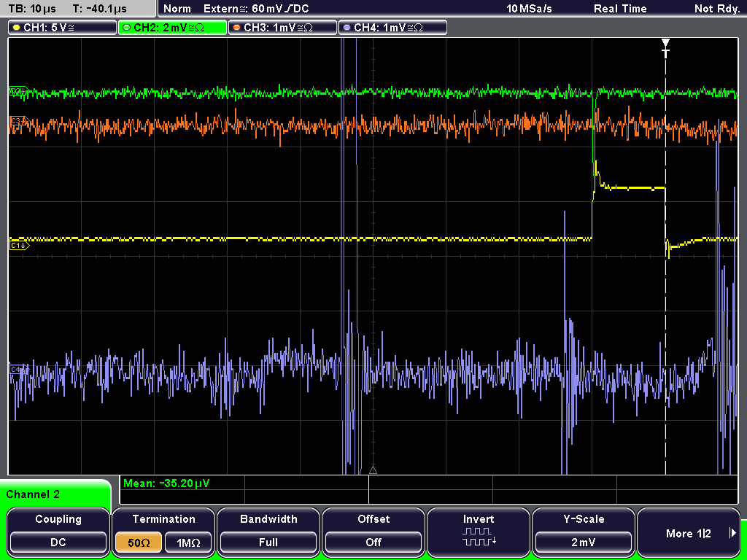Click the Mean: -35.20 µV measurement
747x560 pixels.
pos(166,483)
